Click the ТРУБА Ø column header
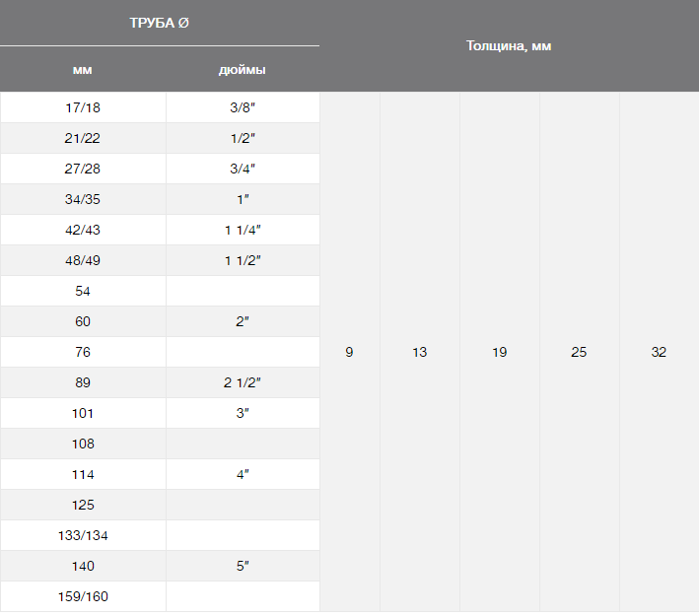This screenshot has width=699, height=616. [159, 23]
